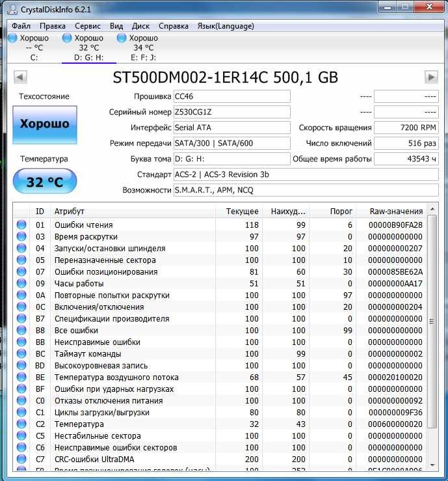Screen dimensions: 448x481
Task: Open the Сервис menu
Action: click(88, 26)
